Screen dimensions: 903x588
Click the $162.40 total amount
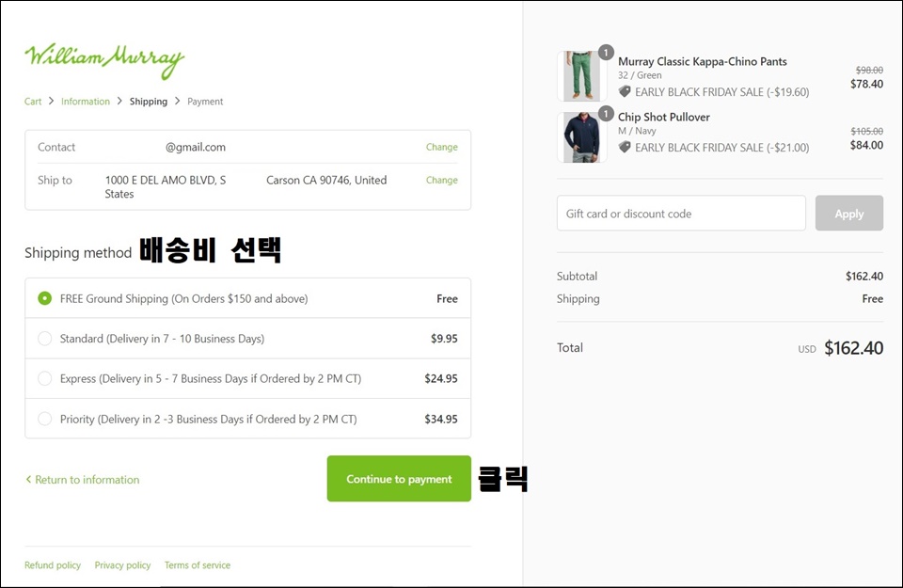point(853,348)
